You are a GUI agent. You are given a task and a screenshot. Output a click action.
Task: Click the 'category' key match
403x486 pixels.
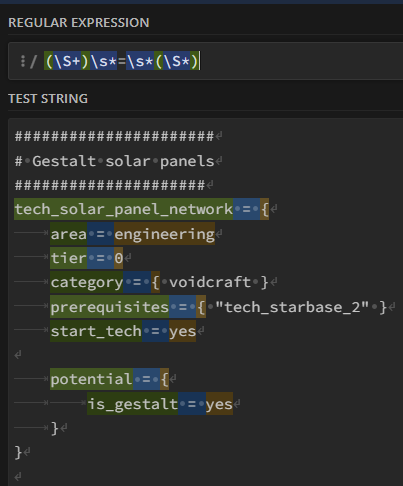coord(87,282)
